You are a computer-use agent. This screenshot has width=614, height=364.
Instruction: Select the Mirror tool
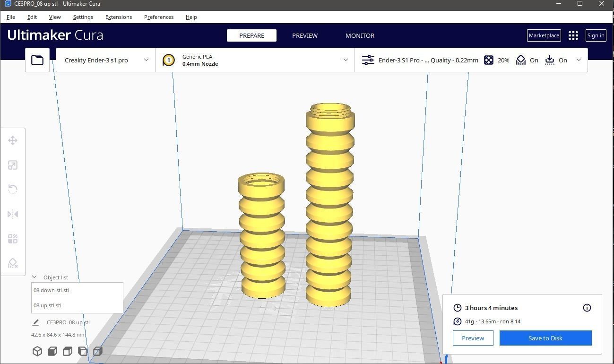[x=13, y=214]
